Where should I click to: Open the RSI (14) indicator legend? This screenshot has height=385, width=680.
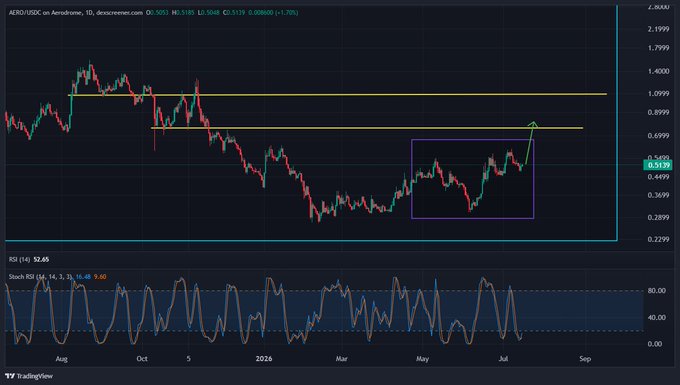pyautogui.click(x=20, y=259)
